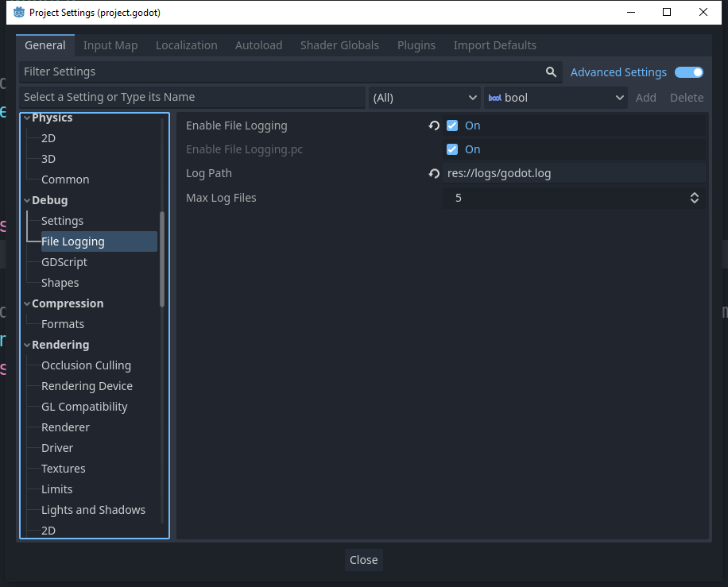728x587 pixels.
Task: Select GDScript under the Debug section
Action: click(64, 261)
